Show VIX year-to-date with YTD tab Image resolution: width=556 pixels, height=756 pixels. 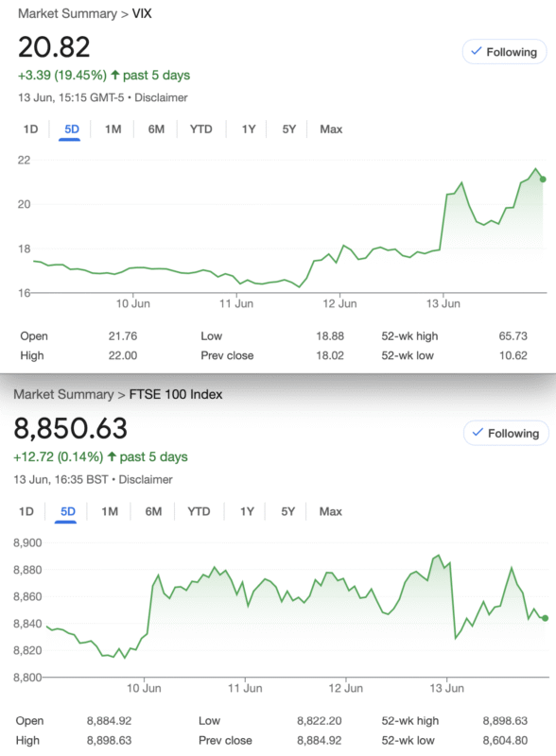201,129
